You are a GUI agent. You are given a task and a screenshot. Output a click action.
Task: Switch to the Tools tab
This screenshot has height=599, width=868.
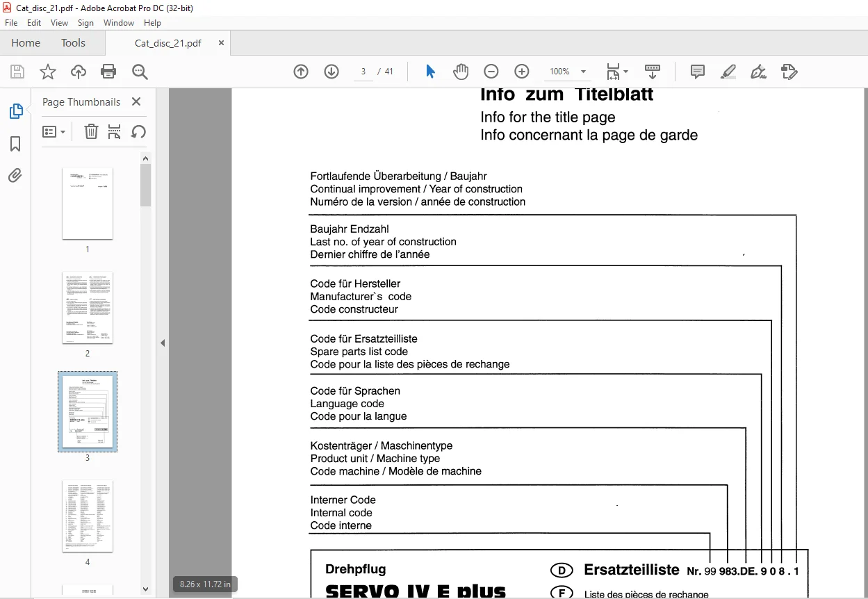(x=73, y=43)
